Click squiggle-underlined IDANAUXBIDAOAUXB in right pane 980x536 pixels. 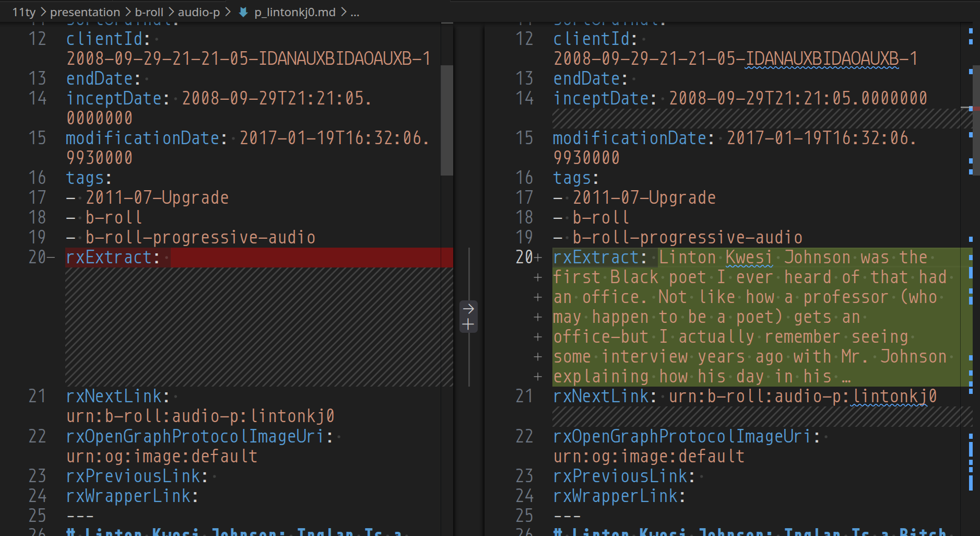click(x=822, y=59)
